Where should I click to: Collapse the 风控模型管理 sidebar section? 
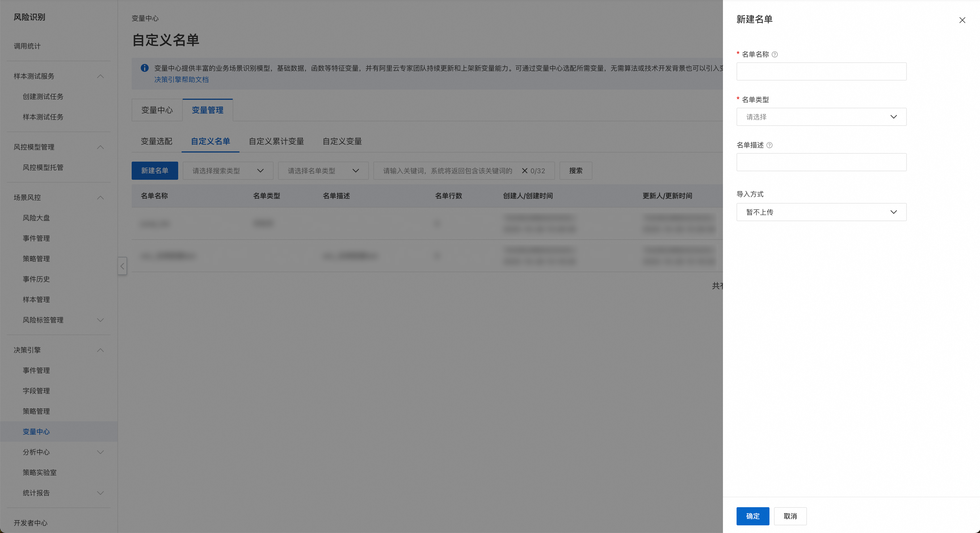100,147
